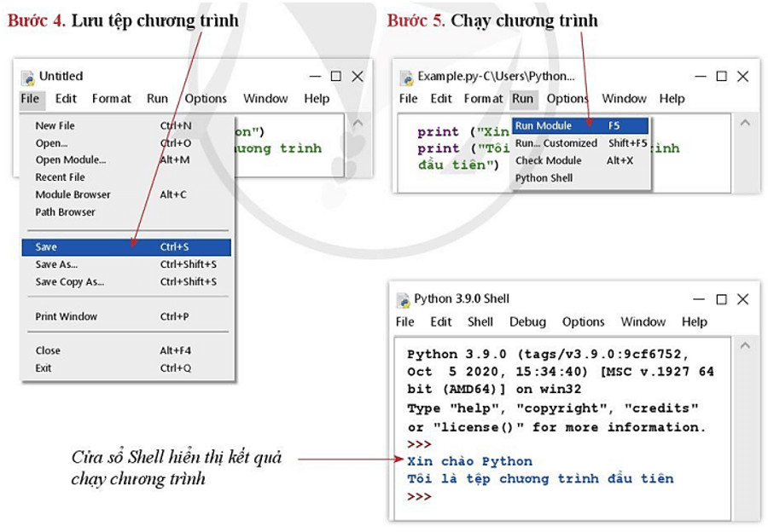Choose Check Module from Run menu

coord(581,160)
